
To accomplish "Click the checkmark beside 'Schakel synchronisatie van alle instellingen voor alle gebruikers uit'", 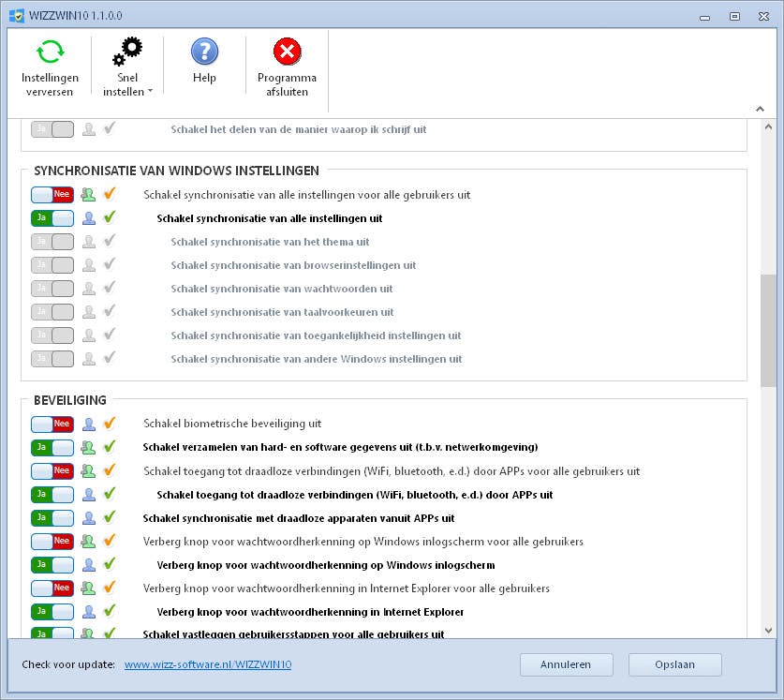I will pyautogui.click(x=110, y=194).
